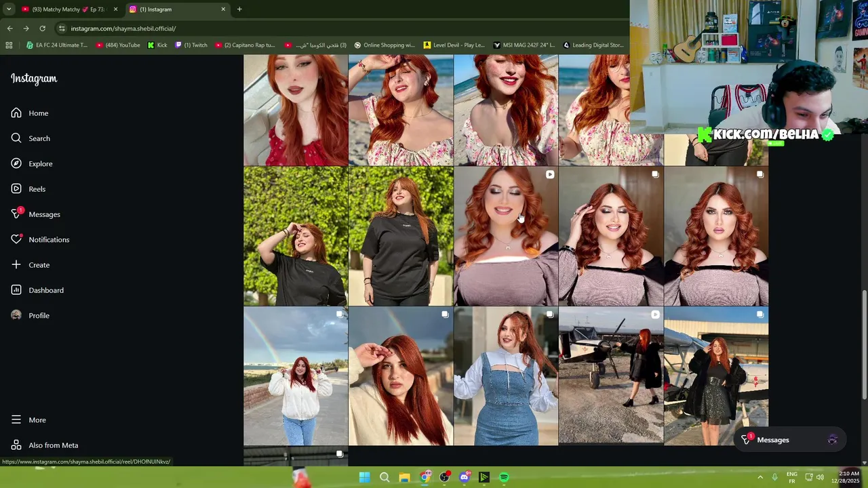Open the MSI MAG 242F bookmark

524,45
